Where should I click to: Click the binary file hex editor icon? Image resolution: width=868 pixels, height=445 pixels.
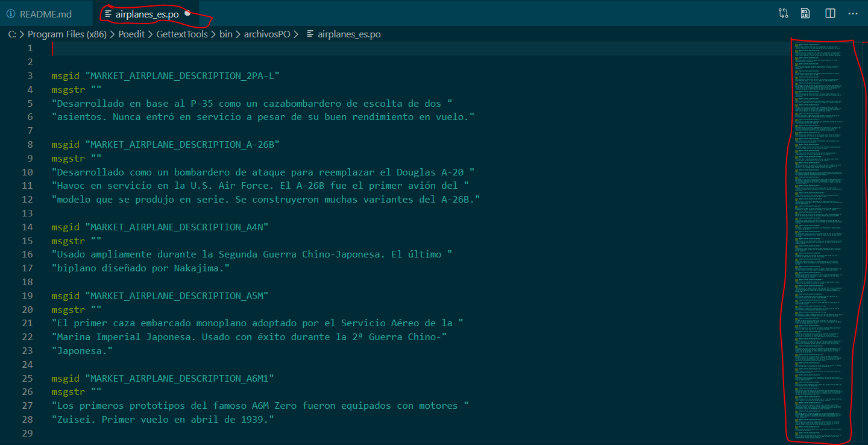pos(805,13)
